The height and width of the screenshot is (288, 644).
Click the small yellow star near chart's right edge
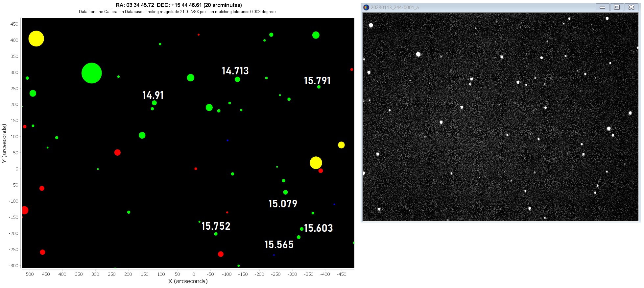coord(341,145)
